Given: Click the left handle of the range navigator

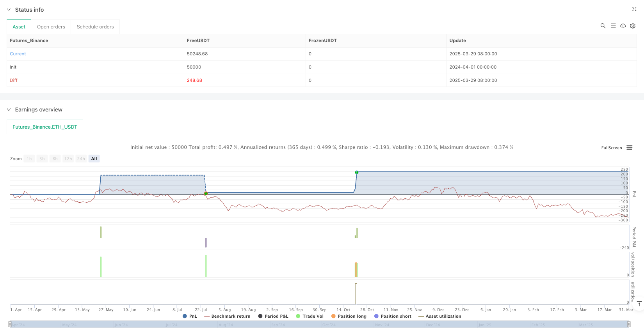Looking at the screenshot, I should 10,324.
